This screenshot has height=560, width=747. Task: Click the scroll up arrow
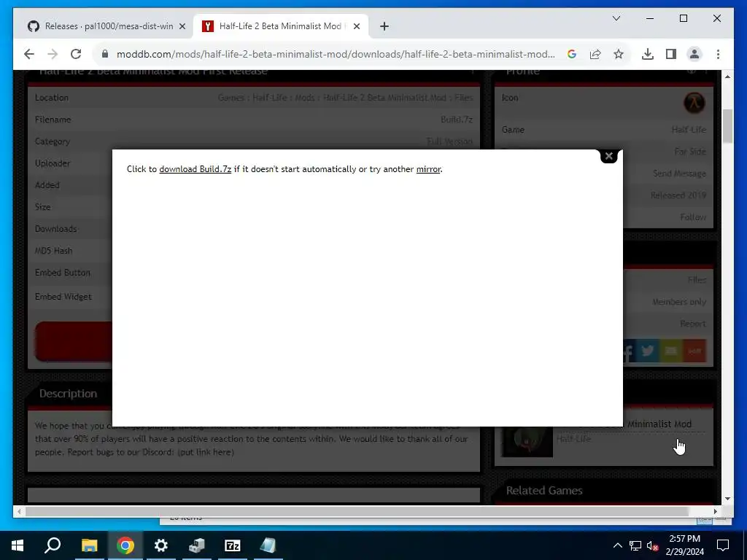[727, 77]
